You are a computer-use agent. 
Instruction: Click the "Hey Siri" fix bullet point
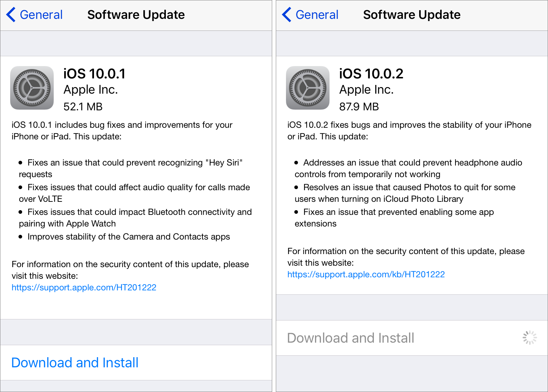click(x=135, y=163)
